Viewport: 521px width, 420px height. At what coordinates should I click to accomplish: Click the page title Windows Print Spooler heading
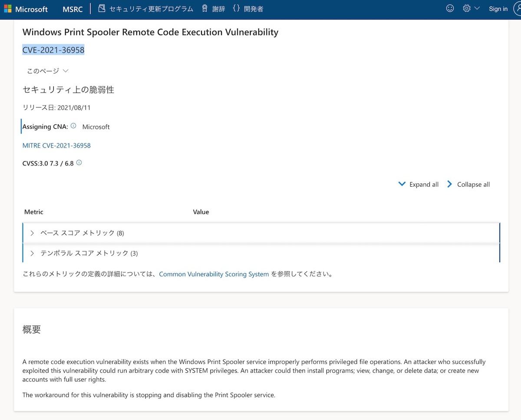coord(150,32)
